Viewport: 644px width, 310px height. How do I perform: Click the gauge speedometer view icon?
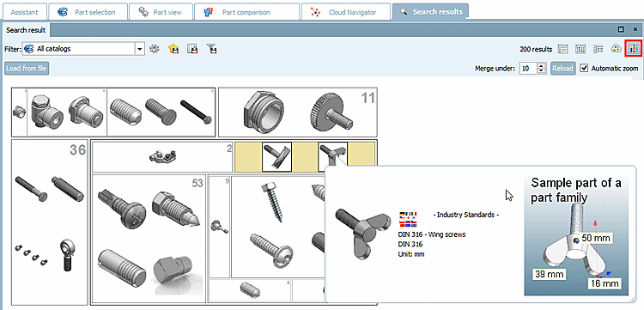617,49
